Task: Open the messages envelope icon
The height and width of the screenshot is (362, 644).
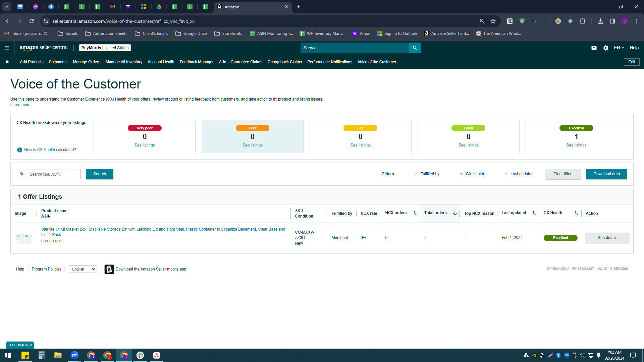Action: point(594,48)
